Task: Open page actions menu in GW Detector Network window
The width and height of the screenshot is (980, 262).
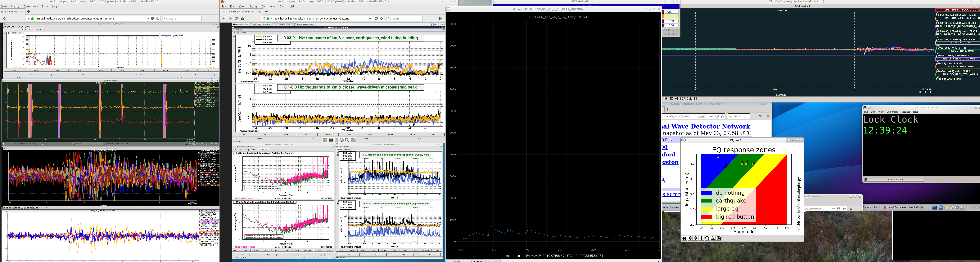Action: (711, 116)
